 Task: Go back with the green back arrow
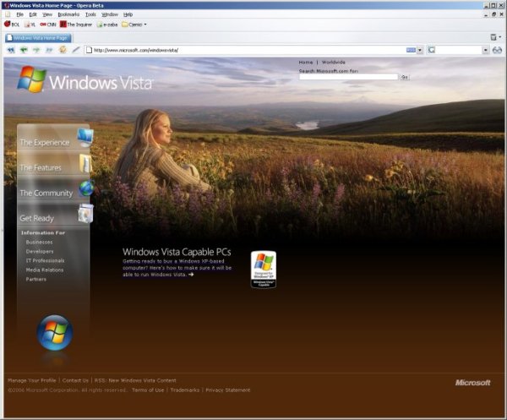point(24,50)
